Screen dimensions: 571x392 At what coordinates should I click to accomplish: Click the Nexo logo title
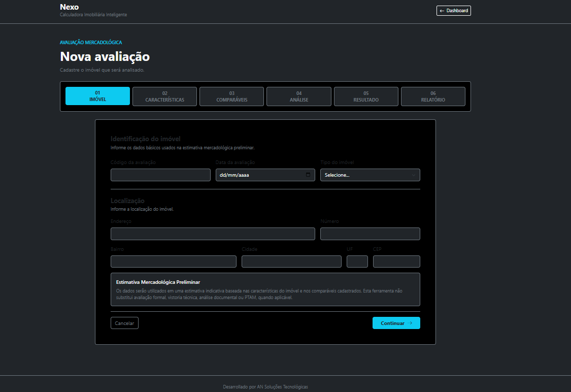pyautogui.click(x=69, y=7)
